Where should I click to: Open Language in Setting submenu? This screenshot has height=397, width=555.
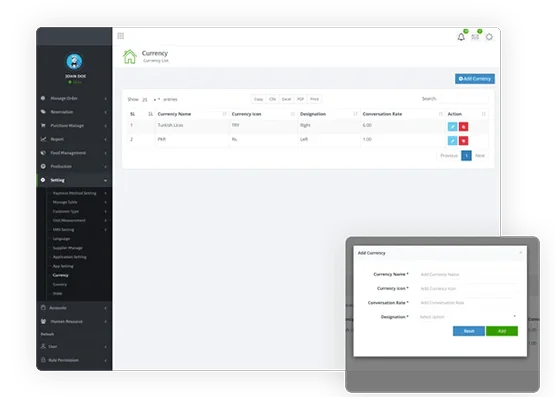click(61, 239)
